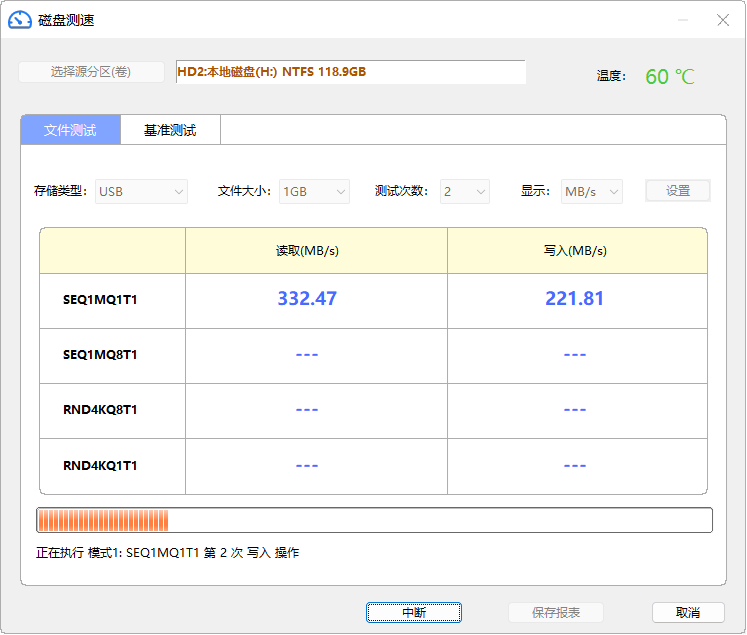Viewport: 747px width, 635px height.
Task: Click the 保存报表 button
Action: (556, 612)
